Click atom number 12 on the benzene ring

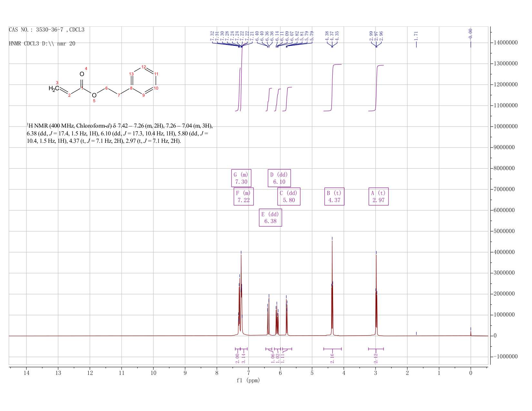coord(144,67)
